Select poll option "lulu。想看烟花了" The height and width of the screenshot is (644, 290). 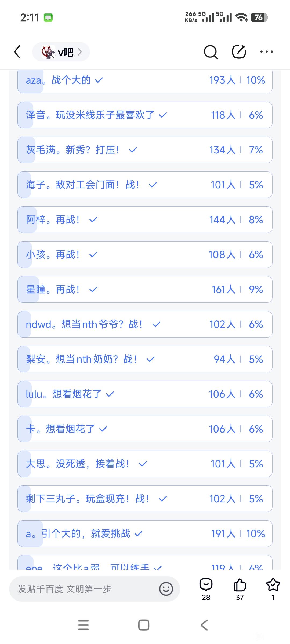point(145,394)
